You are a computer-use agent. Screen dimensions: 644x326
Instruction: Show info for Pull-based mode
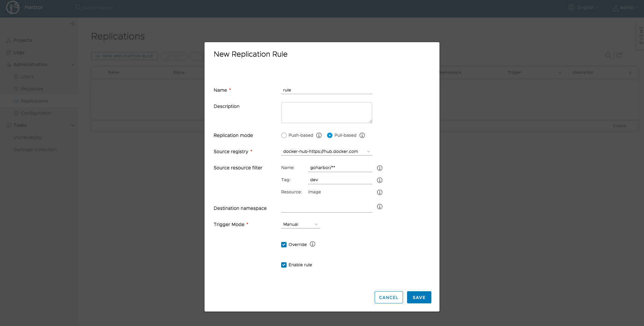[x=362, y=135]
